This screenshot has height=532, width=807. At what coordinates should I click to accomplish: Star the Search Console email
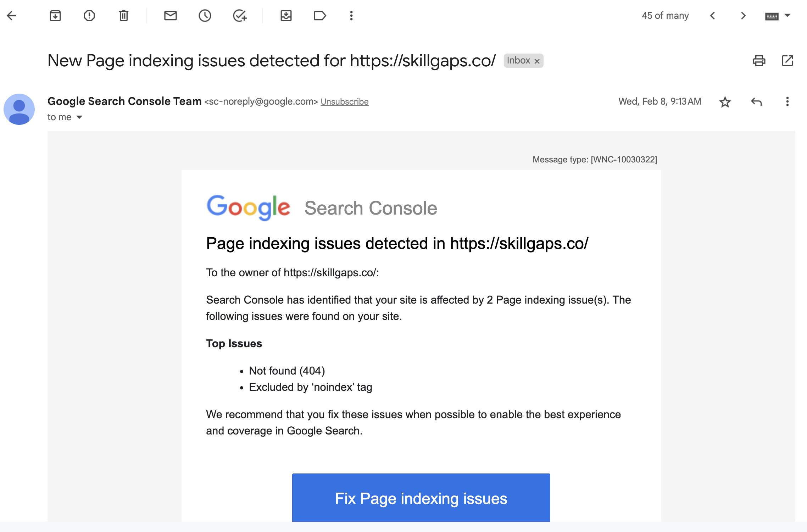click(x=725, y=102)
